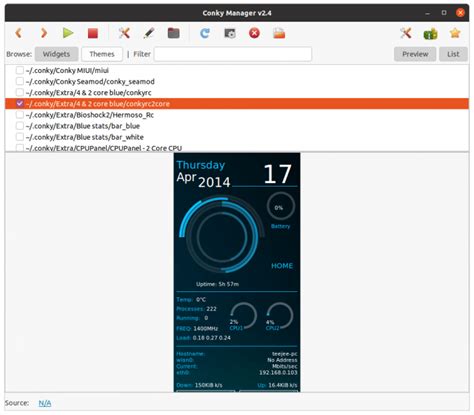
Task: Import theme pack with orange icon
Action: click(x=279, y=33)
